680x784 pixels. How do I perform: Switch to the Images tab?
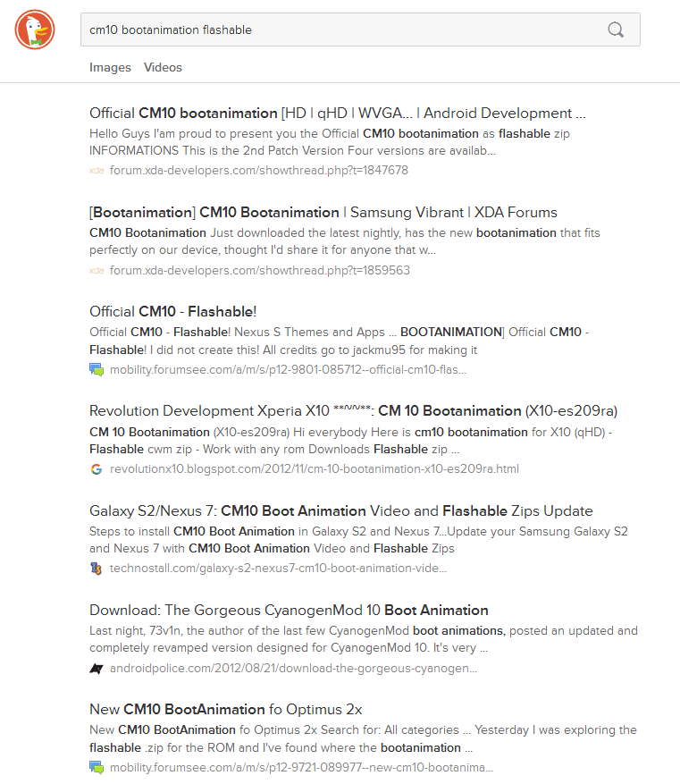pos(110,68)
